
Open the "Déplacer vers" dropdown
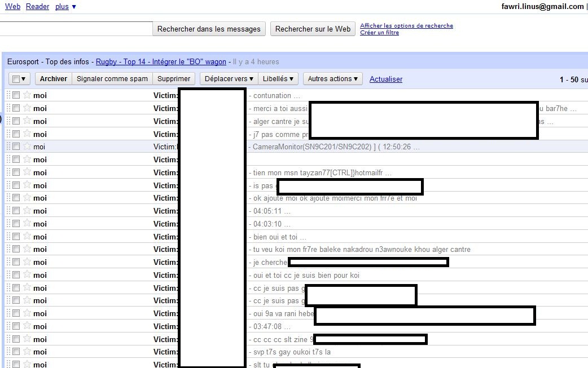point(229,79)
